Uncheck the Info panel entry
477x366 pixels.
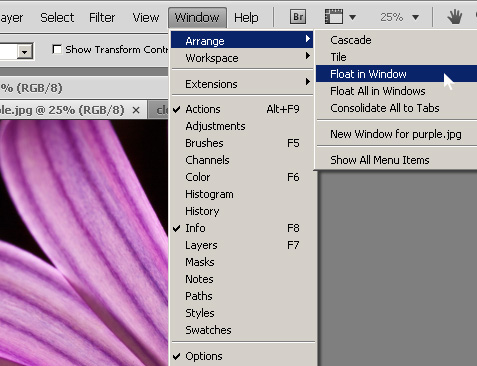tap(242, 228)
